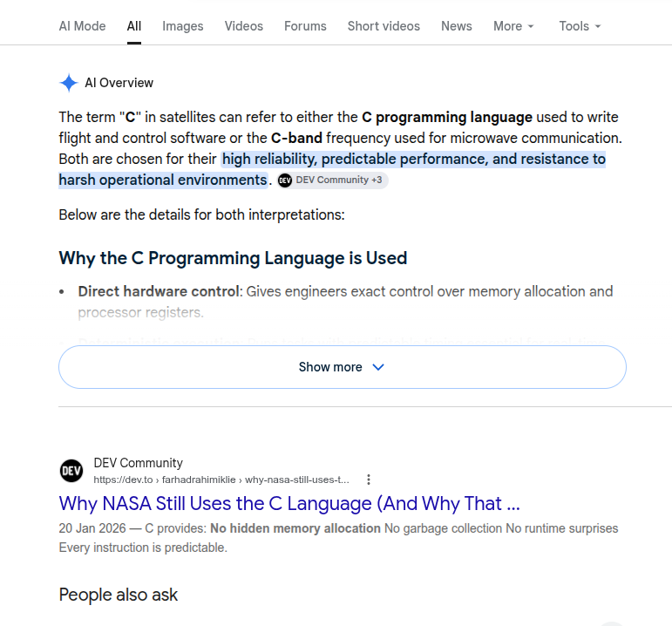Screen dimensions: 672x626
Task: Click the chevron icon next to Show more
Action: pos(378,367)
